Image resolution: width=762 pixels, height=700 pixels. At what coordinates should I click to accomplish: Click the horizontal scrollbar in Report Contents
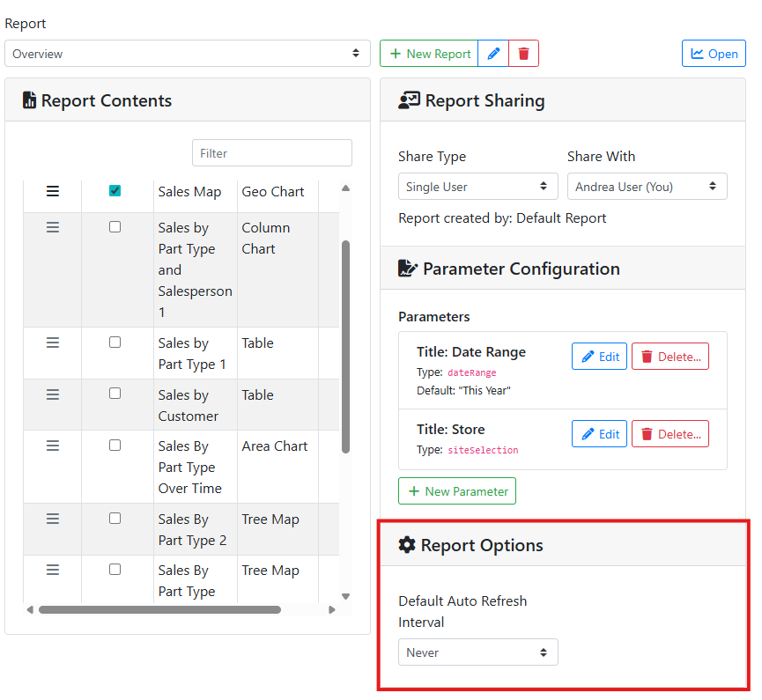pos(159,609)
